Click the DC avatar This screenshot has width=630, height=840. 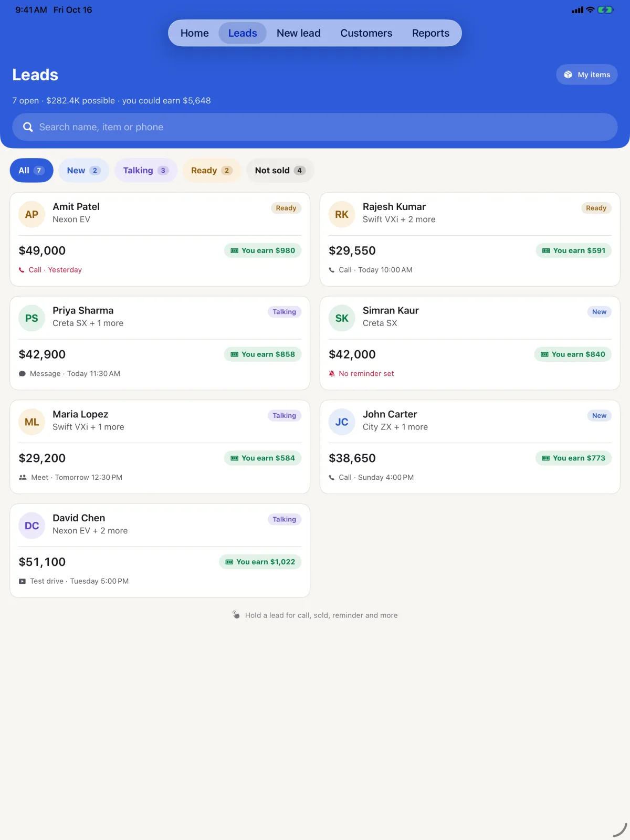pos(31,526)
